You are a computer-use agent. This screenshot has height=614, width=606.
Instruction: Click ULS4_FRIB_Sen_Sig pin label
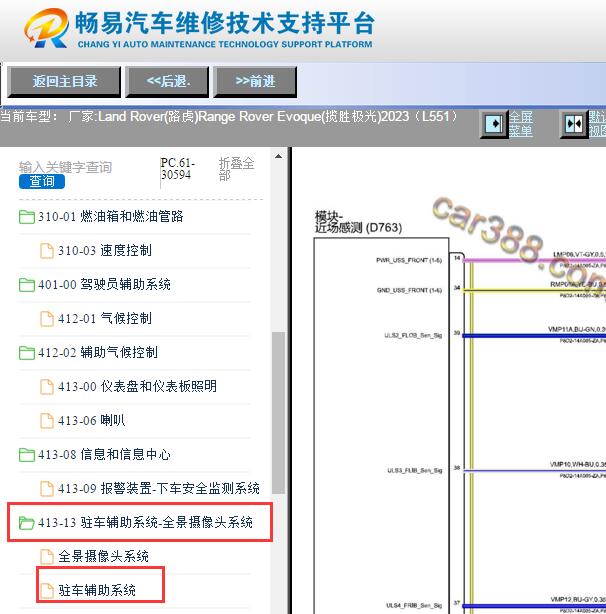[414, 606]
